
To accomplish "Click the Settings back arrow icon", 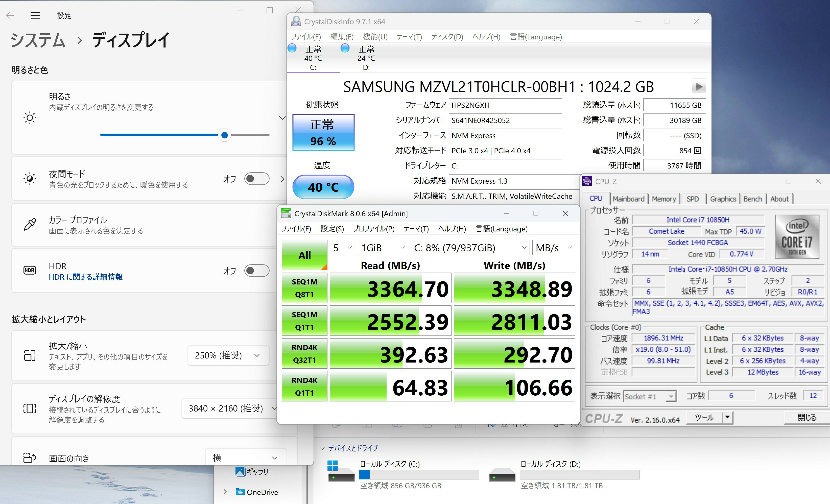I will 10,15.
